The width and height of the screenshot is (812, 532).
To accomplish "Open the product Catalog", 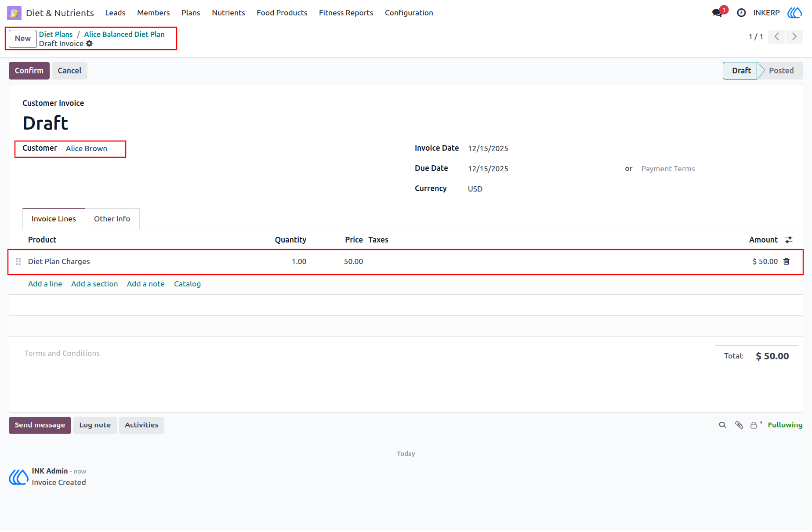I will (x=187, y=284).
